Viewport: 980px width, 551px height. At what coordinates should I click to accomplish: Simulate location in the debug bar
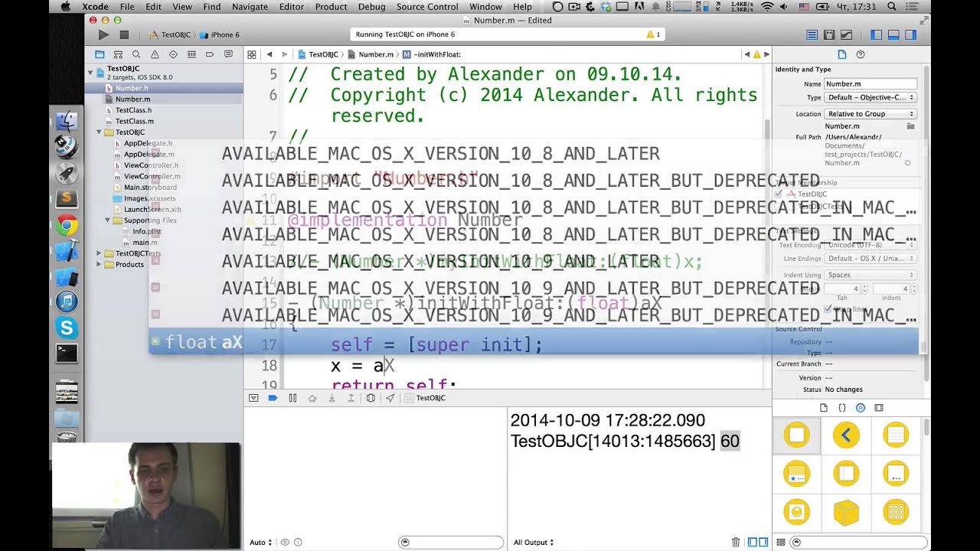390,398
